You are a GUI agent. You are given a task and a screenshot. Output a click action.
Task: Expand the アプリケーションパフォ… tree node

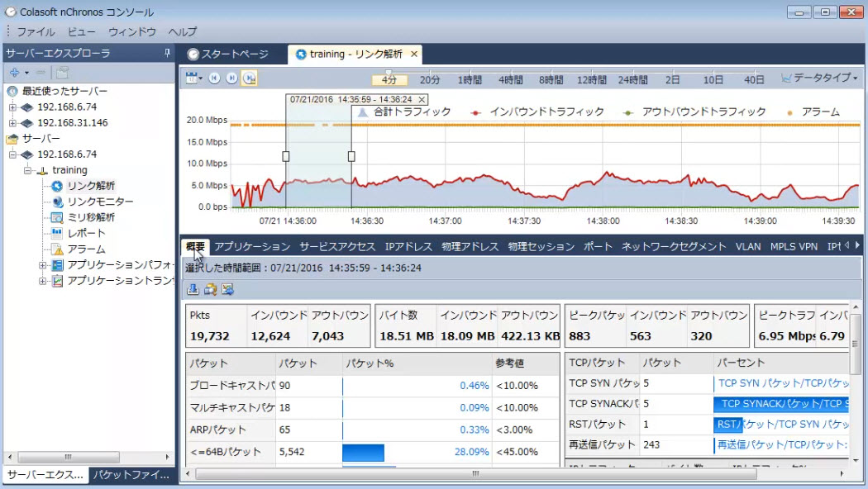(x=43, y=265)
